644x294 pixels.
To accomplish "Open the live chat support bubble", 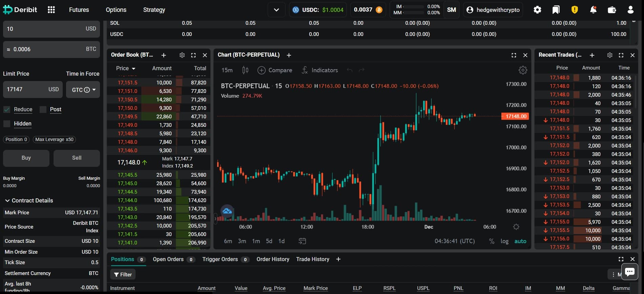I will point(630,272).
